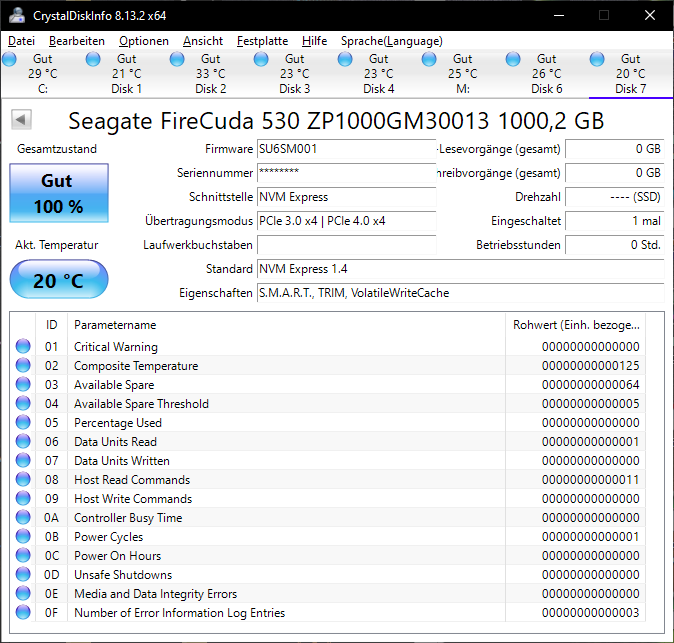This screenshot has height=643, width=674.
Task: Click the CrystalDiskInfo title bar app icon
Action: [17, 15]
